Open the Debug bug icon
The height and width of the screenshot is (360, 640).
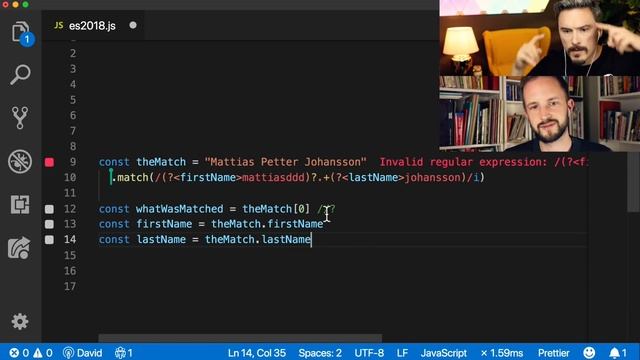tap(20, 162)
